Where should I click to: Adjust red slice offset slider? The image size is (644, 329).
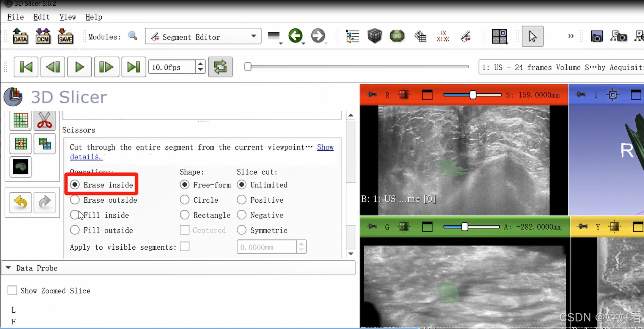(473, 94)
